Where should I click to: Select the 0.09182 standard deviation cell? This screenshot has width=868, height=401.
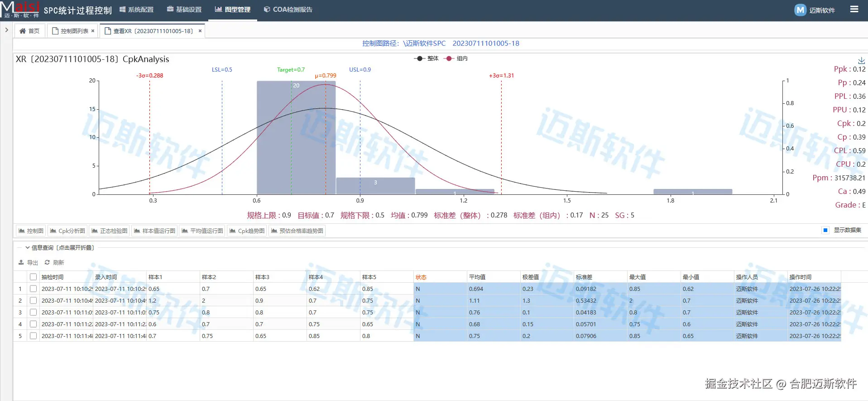[x=600, y=289]
